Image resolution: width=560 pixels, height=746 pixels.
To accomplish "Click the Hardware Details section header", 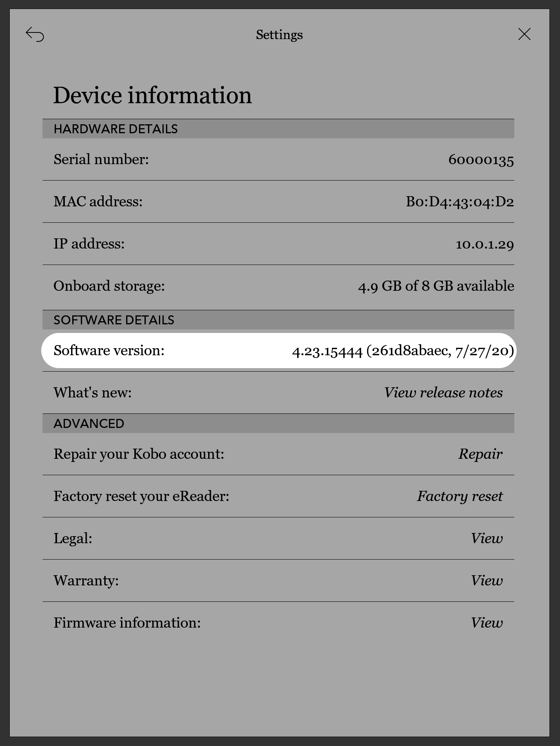I will 116,129.
